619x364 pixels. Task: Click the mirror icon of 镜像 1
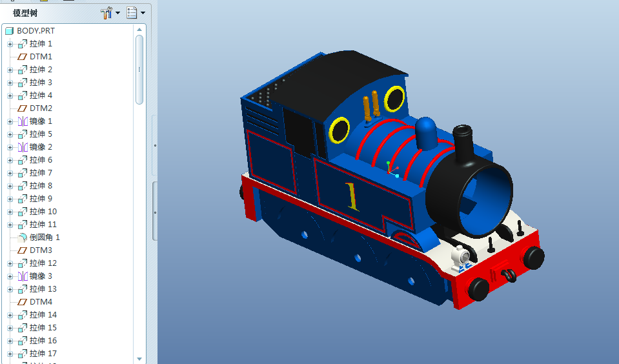click(x=23, y=121)
